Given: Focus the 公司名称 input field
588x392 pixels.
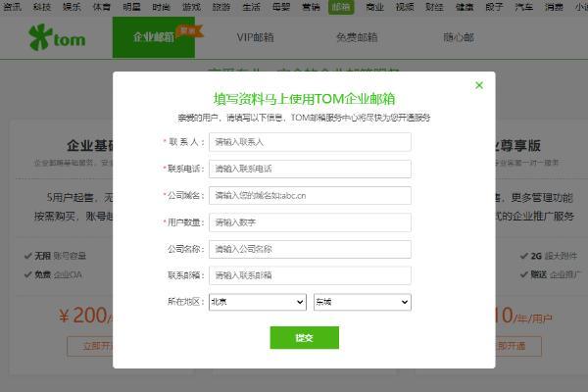Looking at the screenshot, I should pyautogui.click(x=310, y=249).
